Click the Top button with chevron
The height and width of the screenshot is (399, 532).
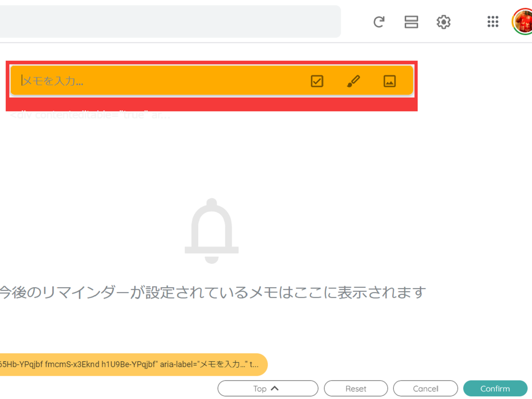point(268,389)
